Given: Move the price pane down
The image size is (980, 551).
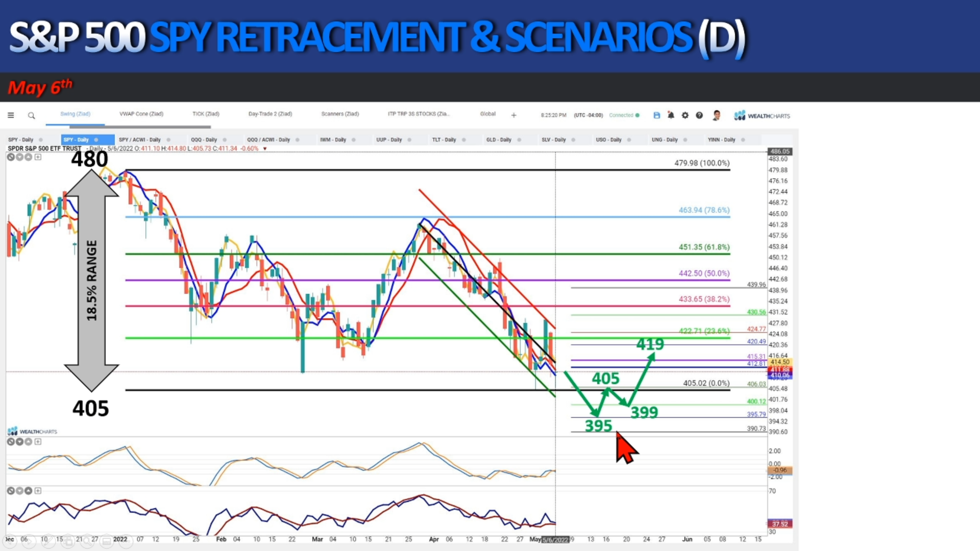Looking at the screenshot, I should coord(19,157).
